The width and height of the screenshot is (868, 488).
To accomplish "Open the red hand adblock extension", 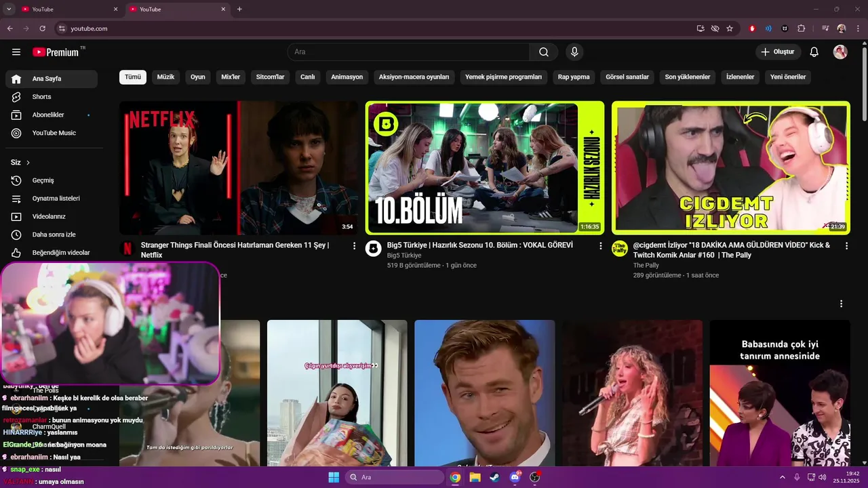I will point(752,28).
